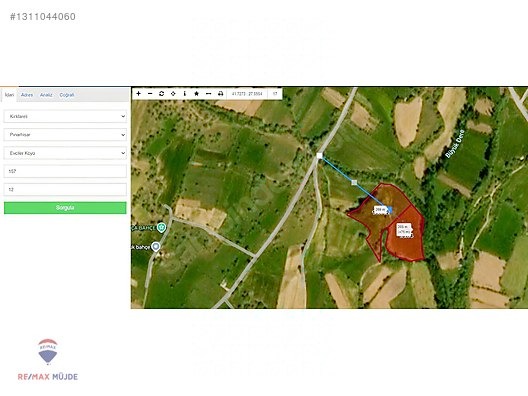The height and width of the screenshot is (396, 528).
Task: Select the ruler measure line tool
Action: (x=208, y=93)
